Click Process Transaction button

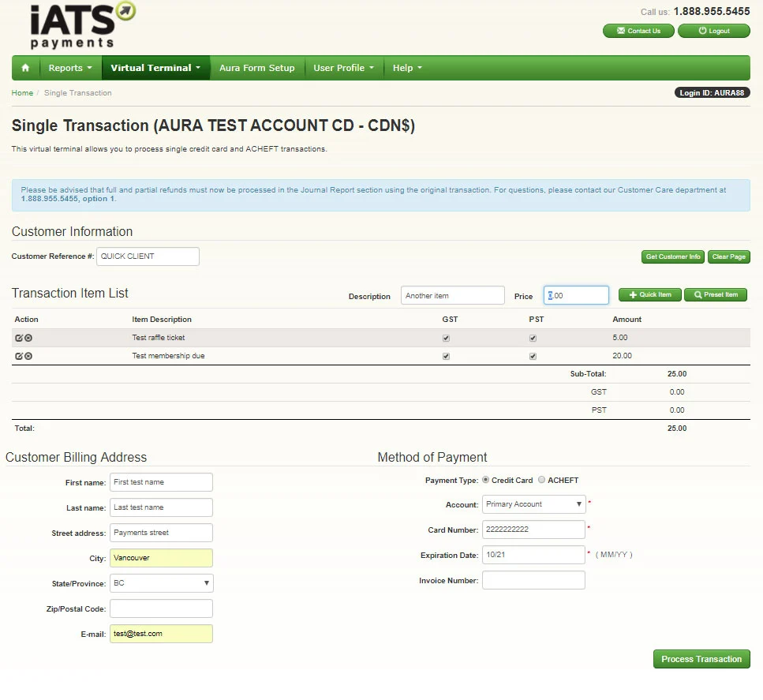[x=701, y=659]
